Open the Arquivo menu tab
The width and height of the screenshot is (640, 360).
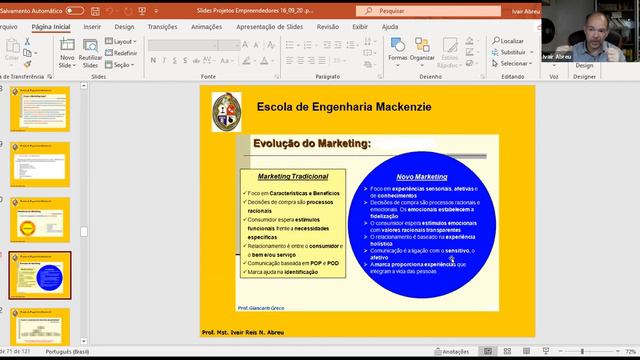8,27
